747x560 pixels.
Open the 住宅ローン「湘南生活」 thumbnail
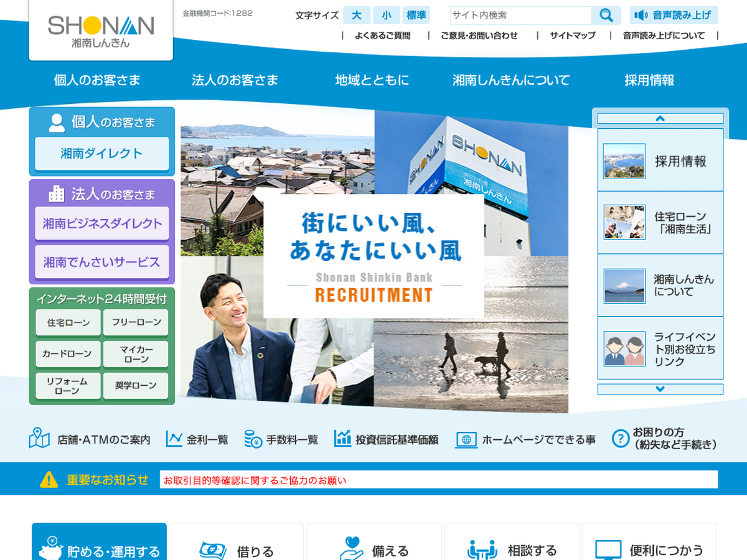pos(624,222)
